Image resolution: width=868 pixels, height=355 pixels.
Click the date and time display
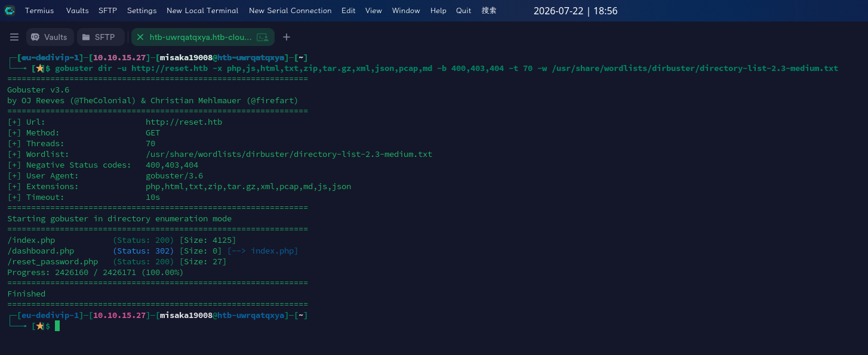point(575,11)
